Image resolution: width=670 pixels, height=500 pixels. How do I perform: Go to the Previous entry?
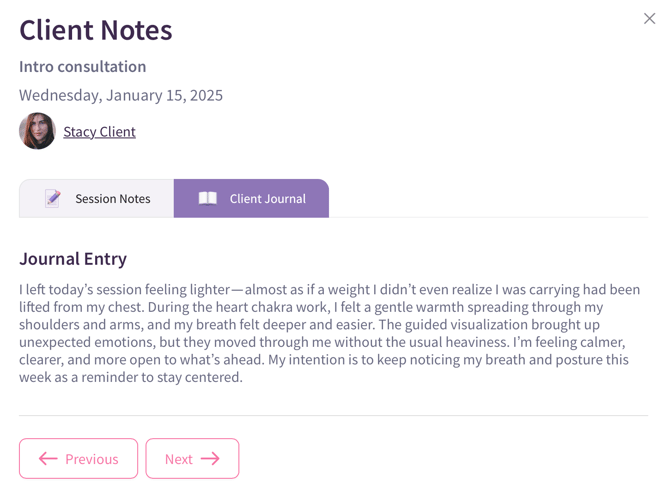tap(78, 459)
